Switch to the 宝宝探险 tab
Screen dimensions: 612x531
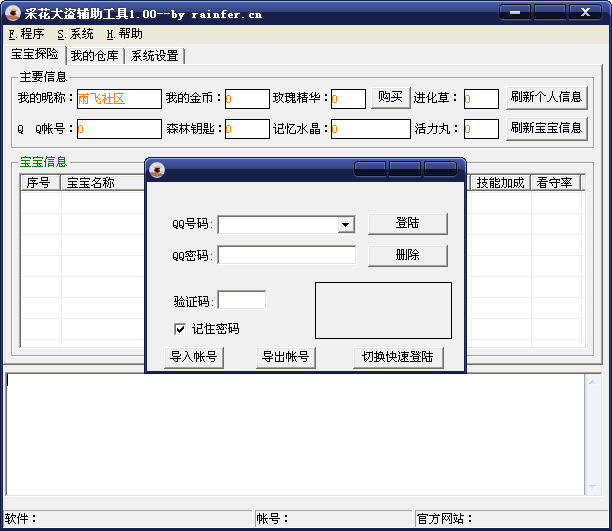coord(35,54)
